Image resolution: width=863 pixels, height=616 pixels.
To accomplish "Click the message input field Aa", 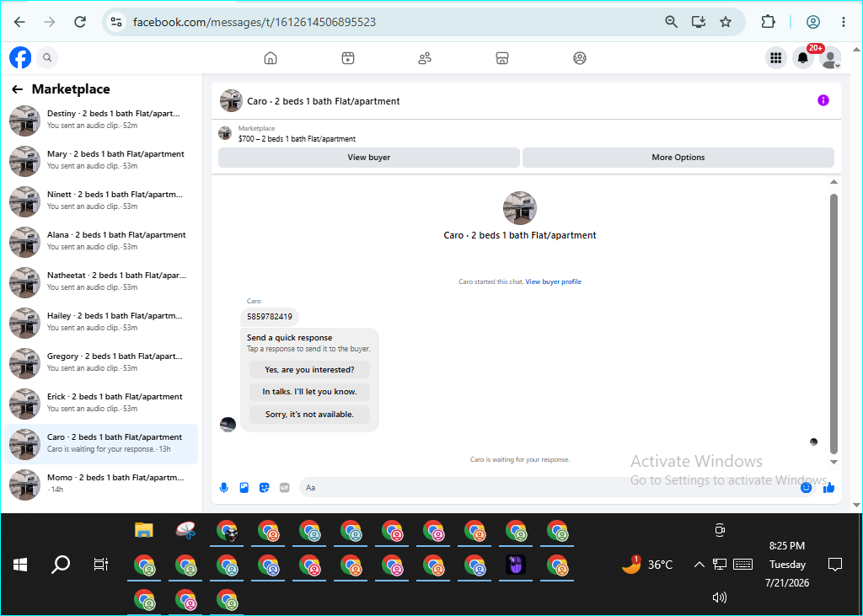I will coord(549,488).
